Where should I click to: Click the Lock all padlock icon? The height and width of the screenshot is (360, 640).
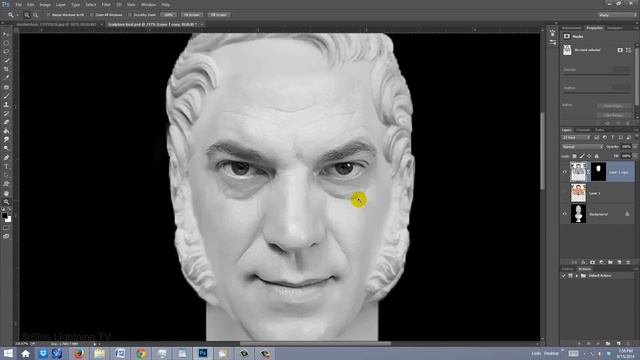[x=596, y=156]
